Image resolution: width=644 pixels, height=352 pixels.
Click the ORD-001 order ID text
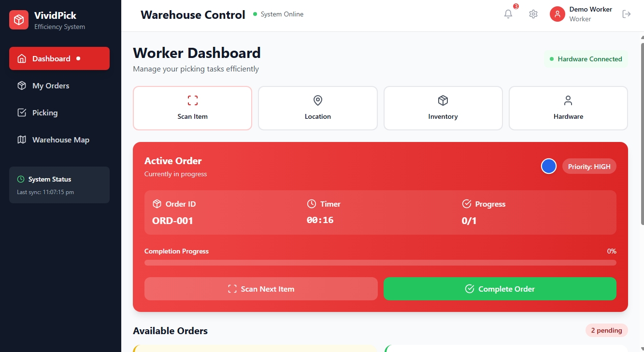pos(172,221)
